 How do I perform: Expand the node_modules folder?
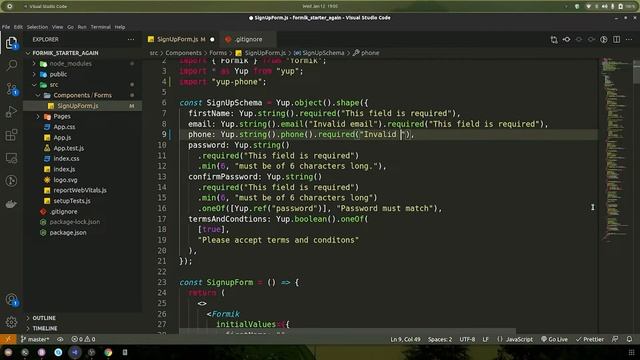(70, 64)
